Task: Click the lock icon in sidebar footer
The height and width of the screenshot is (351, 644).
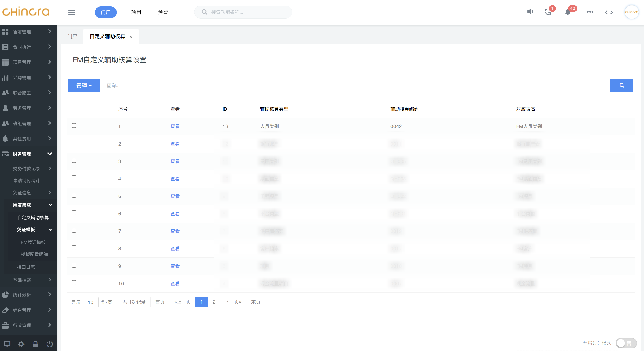Action: 35,344
